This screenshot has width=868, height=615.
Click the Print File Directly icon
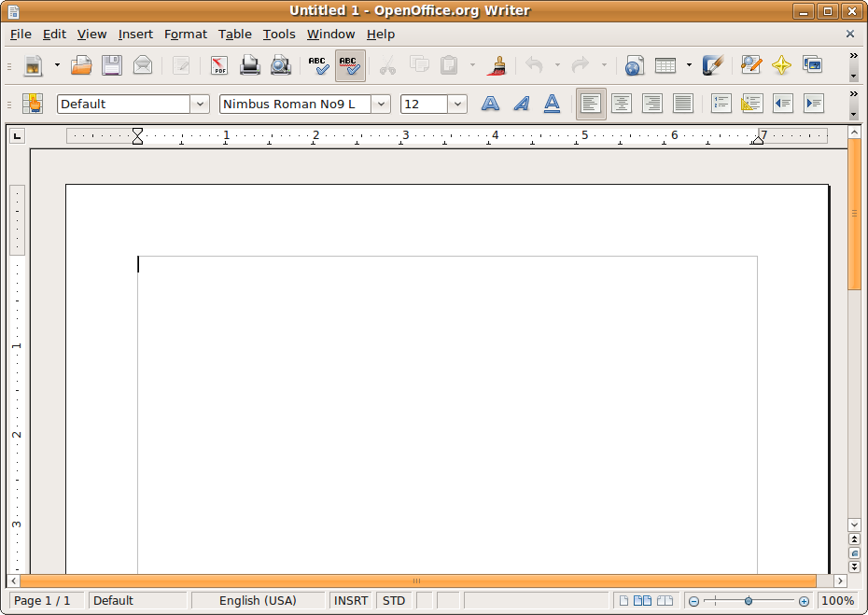(249, 65)
